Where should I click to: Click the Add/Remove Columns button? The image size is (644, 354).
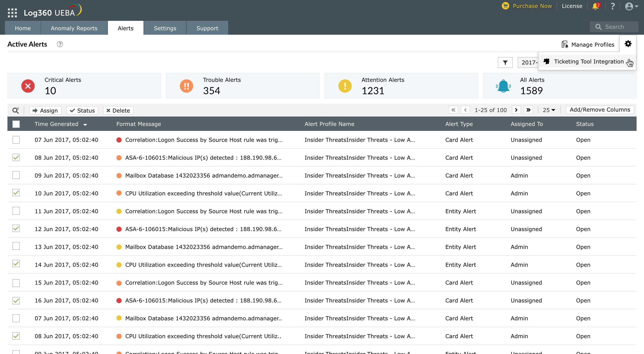[600, 110]
